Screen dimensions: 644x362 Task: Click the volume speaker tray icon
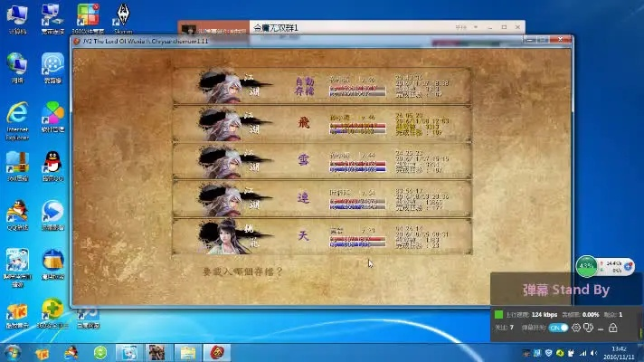(x=594, y=351)
